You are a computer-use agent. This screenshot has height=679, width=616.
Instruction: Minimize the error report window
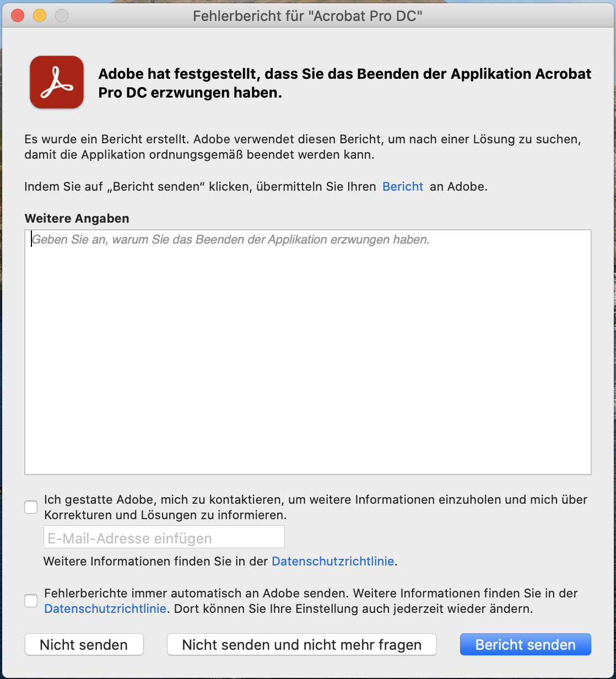(x=39, y=15)
